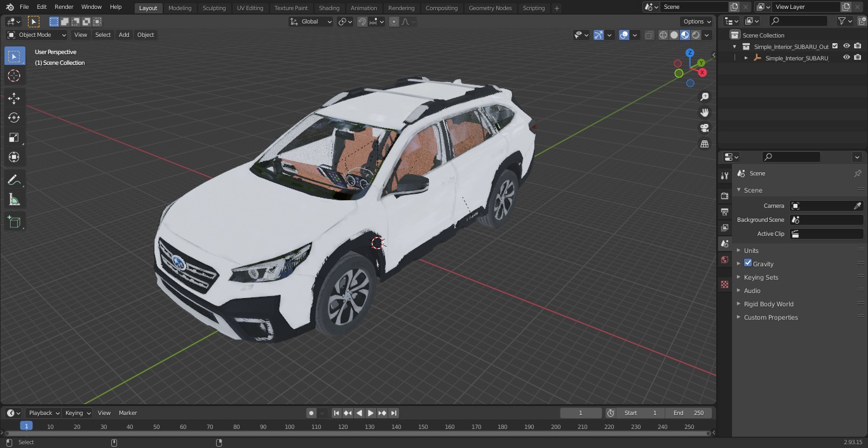The image size is (868, 448).
Task: Open the Global transform orientation dropdown
Action: [311, 22]
